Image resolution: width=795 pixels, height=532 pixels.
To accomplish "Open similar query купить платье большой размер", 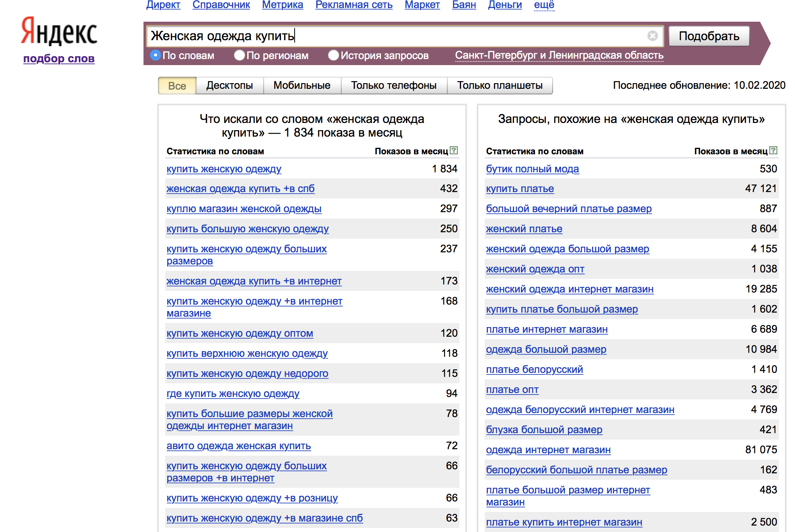I will click(x=562, y=309).
